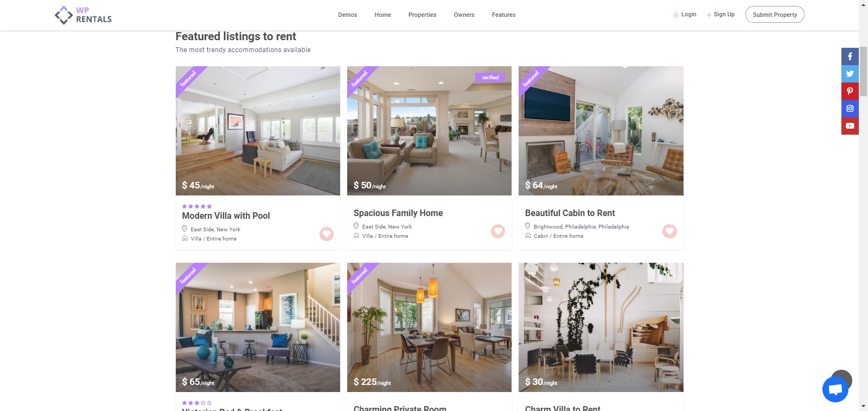Expand the Demos menu

coord(347,15)
